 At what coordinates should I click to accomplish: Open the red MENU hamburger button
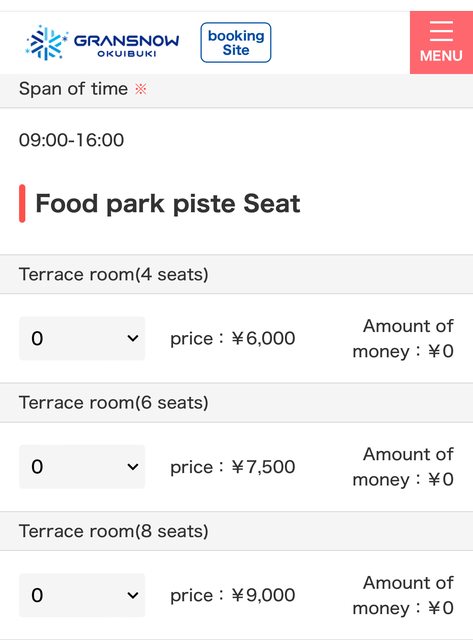tap(441, 42)
